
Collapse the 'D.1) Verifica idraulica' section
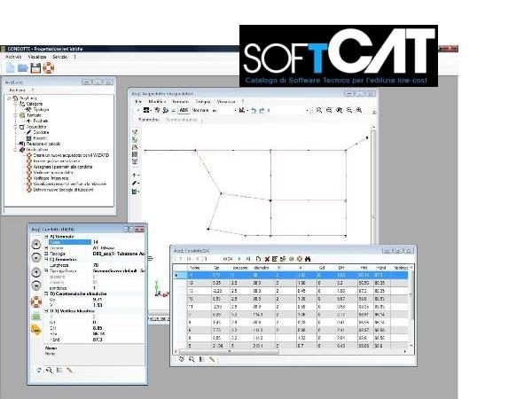point(46,311)
